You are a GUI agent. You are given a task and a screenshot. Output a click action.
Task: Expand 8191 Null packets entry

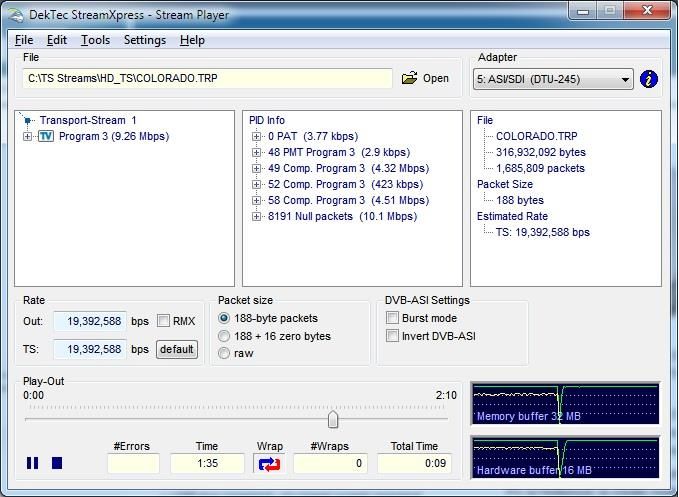[256, 216]
